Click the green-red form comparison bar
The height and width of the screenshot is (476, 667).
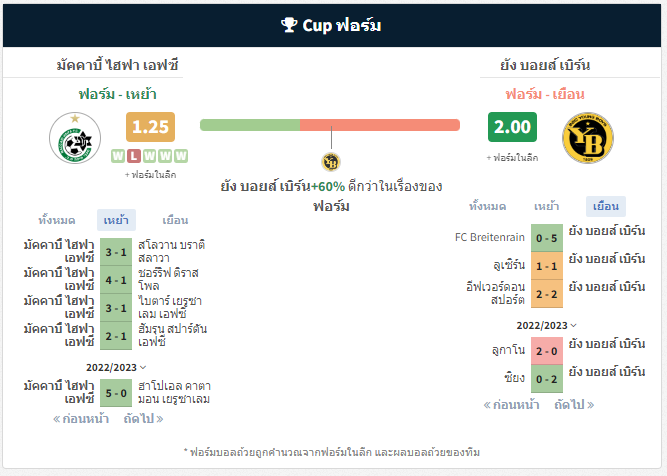point(330,125)
